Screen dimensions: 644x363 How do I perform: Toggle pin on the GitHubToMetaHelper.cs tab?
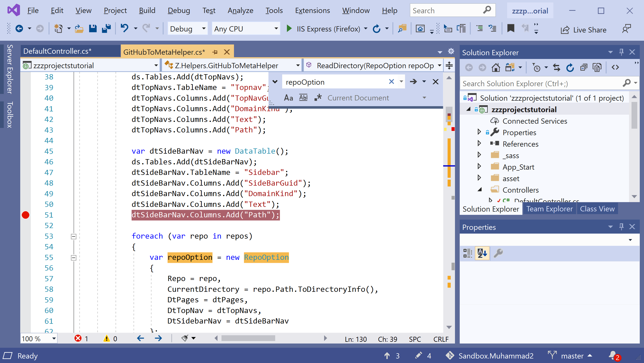[x=215, y=52]
